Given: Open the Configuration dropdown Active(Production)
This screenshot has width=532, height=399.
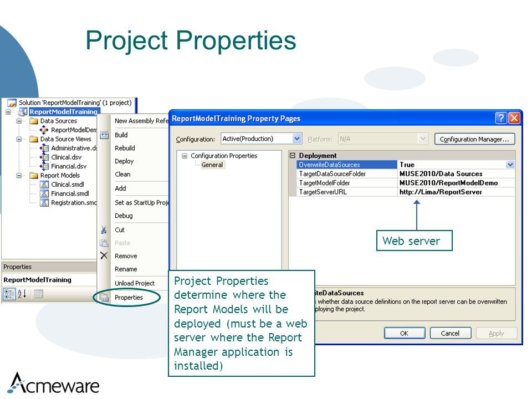Looking at the screenshot, I should click(297, 139).
